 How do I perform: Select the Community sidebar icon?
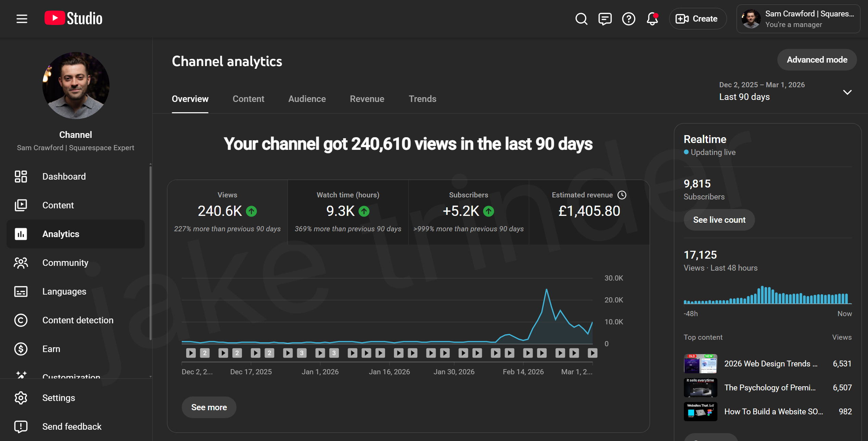coord(21,263)
